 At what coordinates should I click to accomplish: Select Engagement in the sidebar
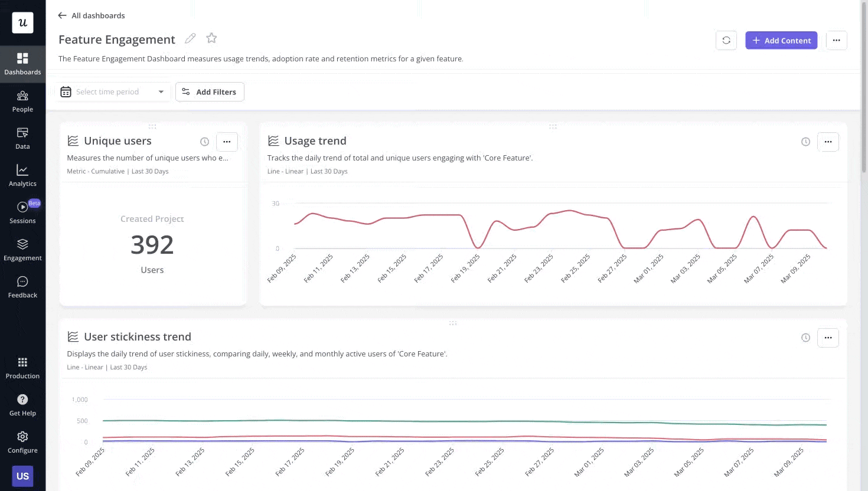[x=22, y=250]
